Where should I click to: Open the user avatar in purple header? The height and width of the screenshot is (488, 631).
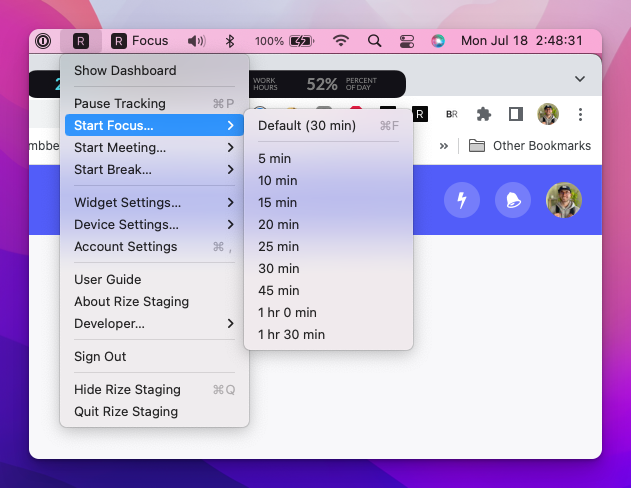[563, 200]
